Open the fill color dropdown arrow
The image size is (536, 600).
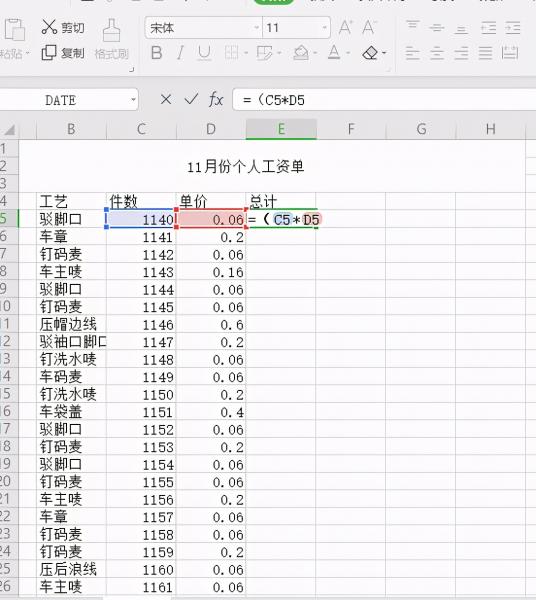pos(315,53)
